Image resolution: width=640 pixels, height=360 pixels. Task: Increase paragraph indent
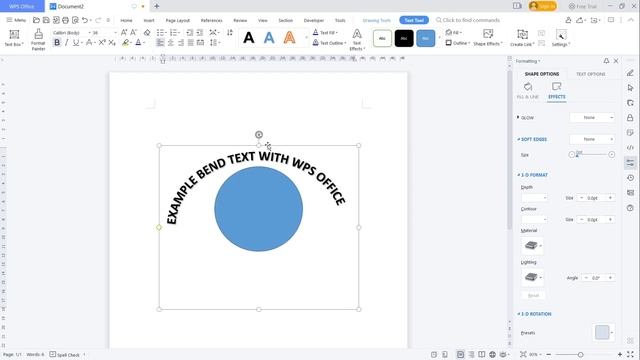pos(200,32)
